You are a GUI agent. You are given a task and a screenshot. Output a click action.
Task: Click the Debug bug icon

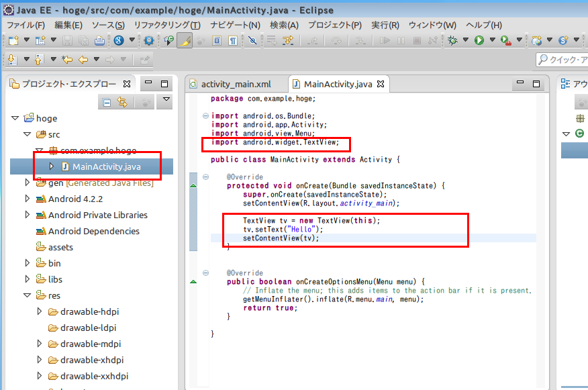pos(452,40)
